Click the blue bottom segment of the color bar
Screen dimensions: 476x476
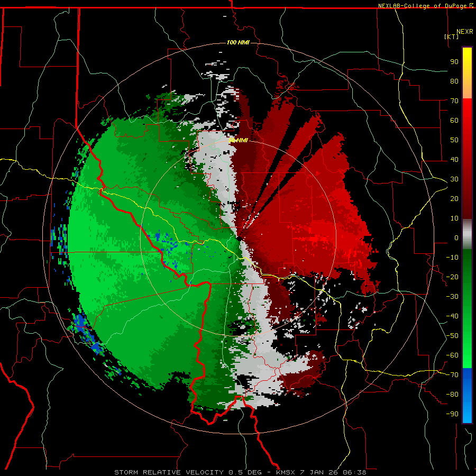467,396
